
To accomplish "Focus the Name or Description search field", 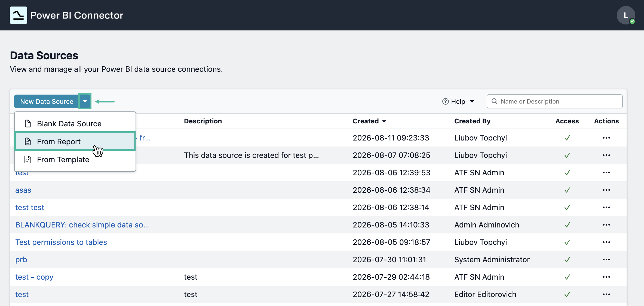I will coord(554,101).
